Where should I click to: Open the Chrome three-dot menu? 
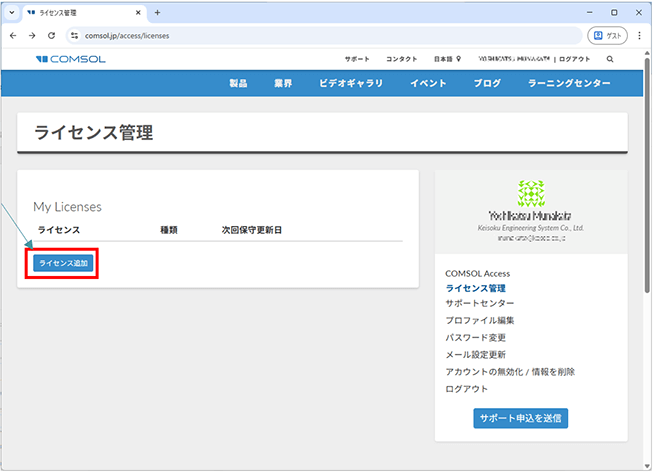pos(640,35)
